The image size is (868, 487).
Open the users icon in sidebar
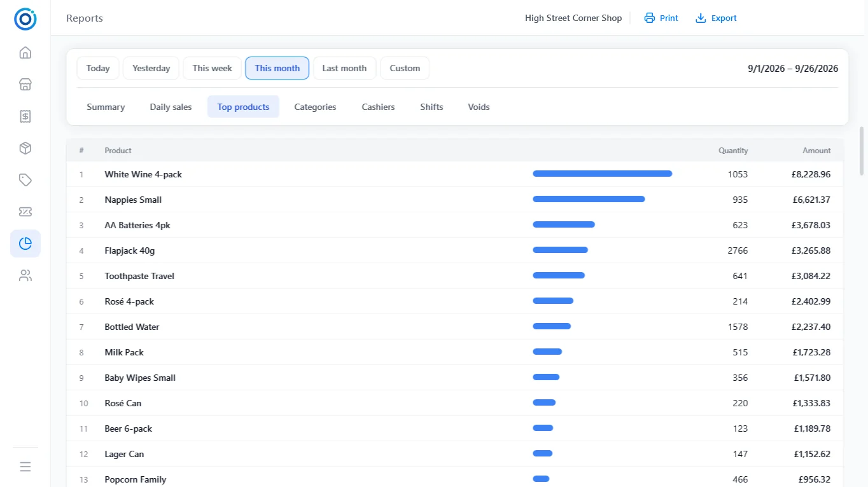click(25, 275)
